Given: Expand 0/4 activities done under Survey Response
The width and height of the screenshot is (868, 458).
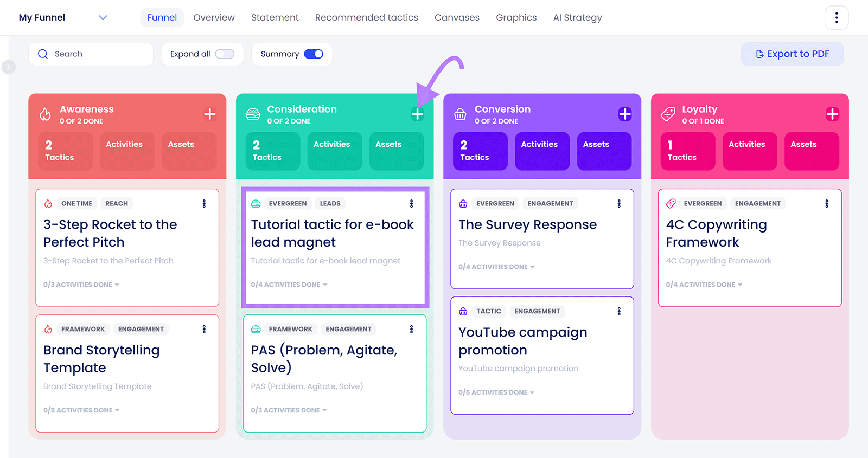Looking at the screenshot, I should 496,267.
